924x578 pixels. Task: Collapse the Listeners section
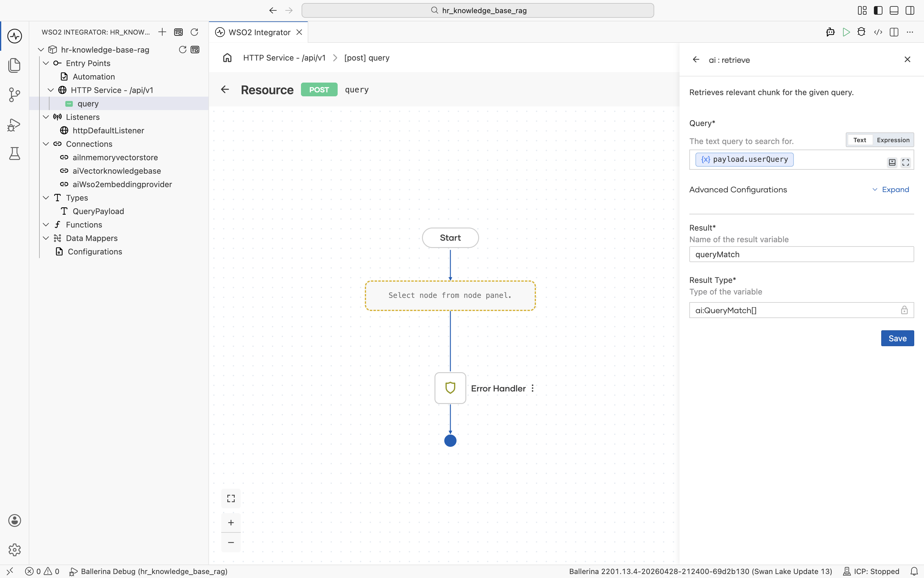[46, 117]
